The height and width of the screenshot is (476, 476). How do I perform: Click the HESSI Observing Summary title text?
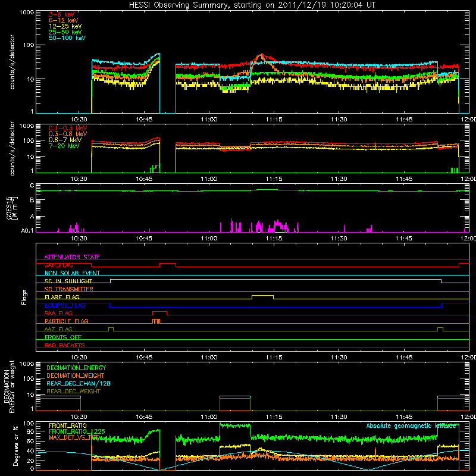click(x=252, y=5)
